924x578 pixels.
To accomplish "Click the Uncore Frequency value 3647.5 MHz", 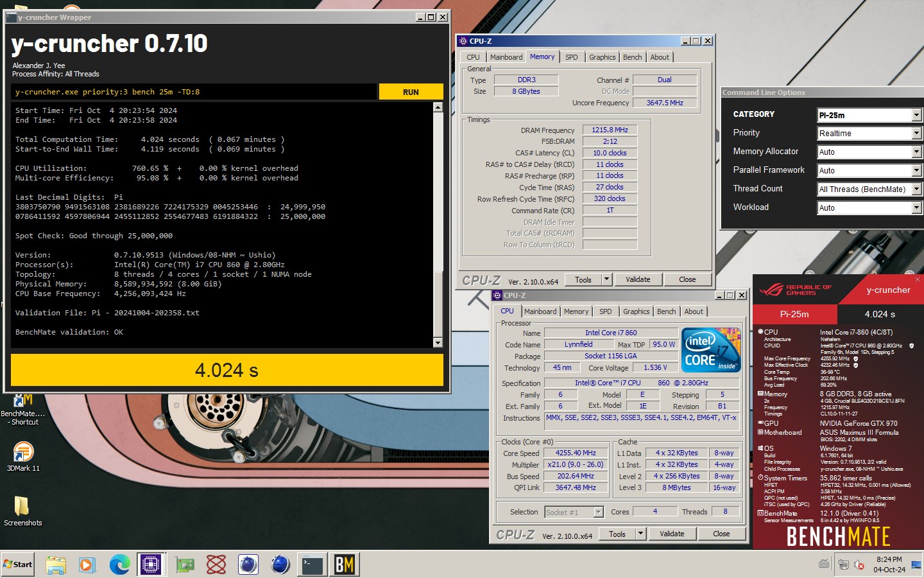I will [665, 103].
